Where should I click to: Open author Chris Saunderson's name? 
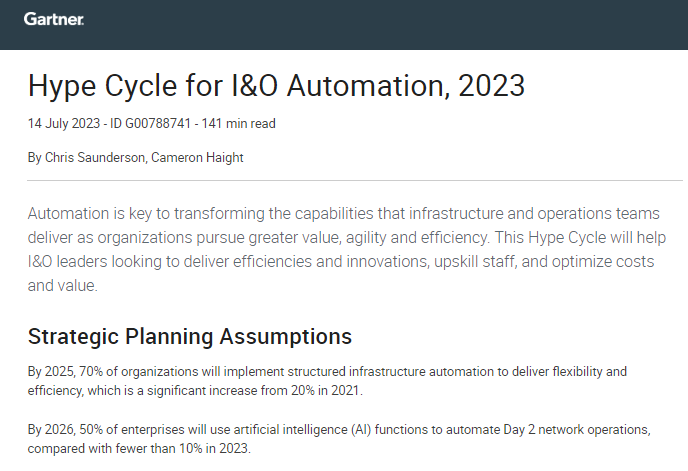coord(95,158)
